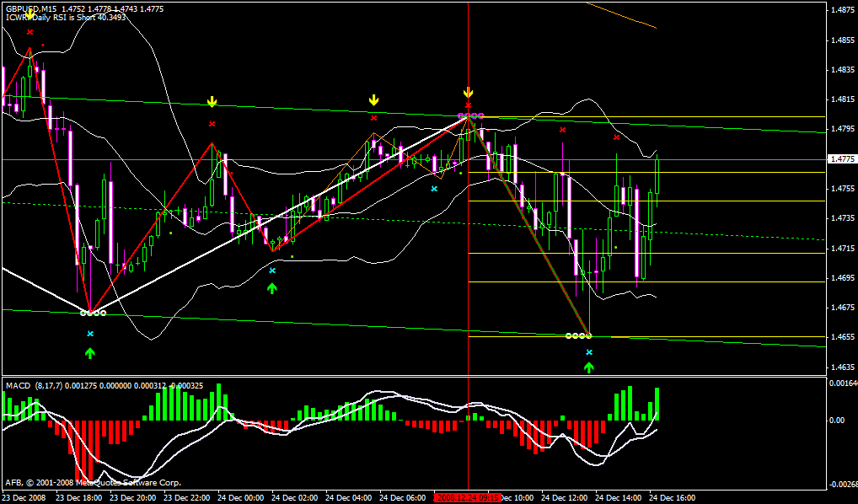The height and width of the screenshot is (504, 858).
Task: Select the green up arrow near 24 Dec 02:00
Action: coord(271,288)
